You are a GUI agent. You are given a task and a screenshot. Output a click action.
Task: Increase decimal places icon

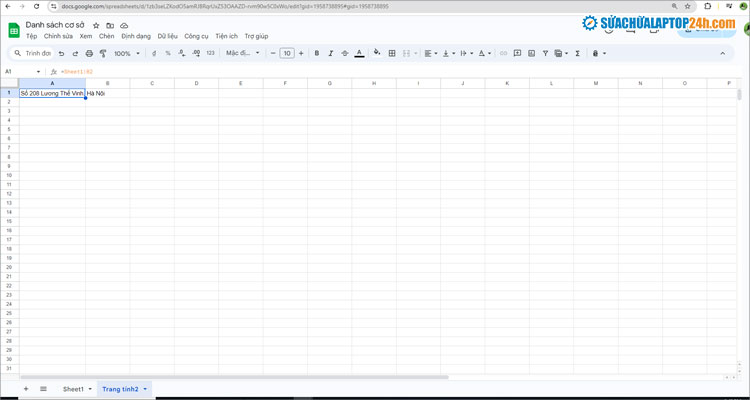(196, 54)
